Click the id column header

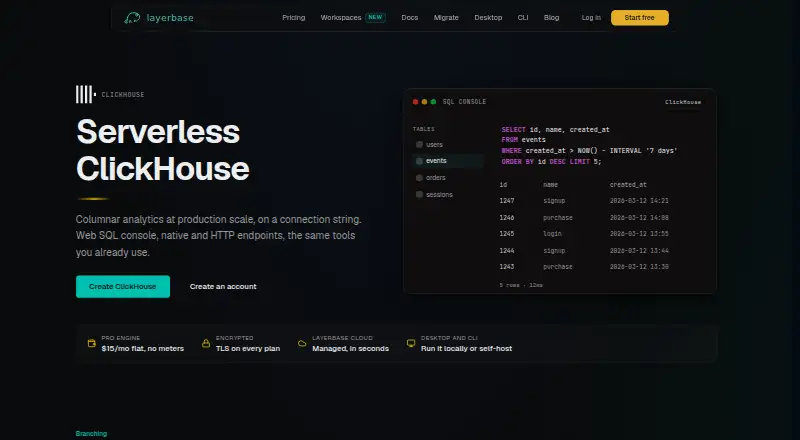tap(503, 185)
